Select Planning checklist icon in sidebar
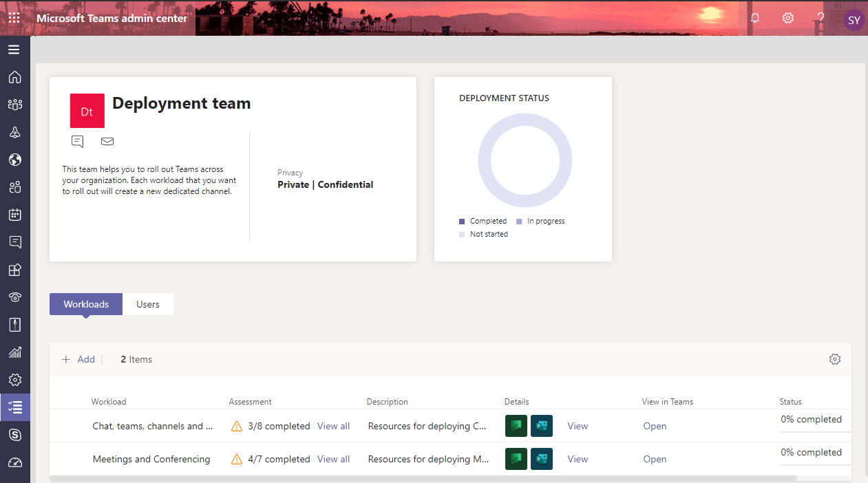 [14, 407]
